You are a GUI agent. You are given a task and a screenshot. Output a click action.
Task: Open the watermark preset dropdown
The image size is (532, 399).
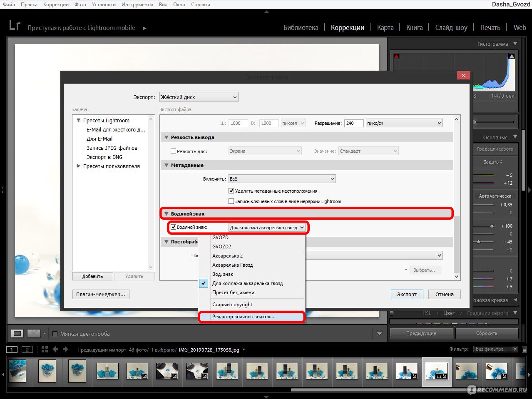tap(267, 228)
